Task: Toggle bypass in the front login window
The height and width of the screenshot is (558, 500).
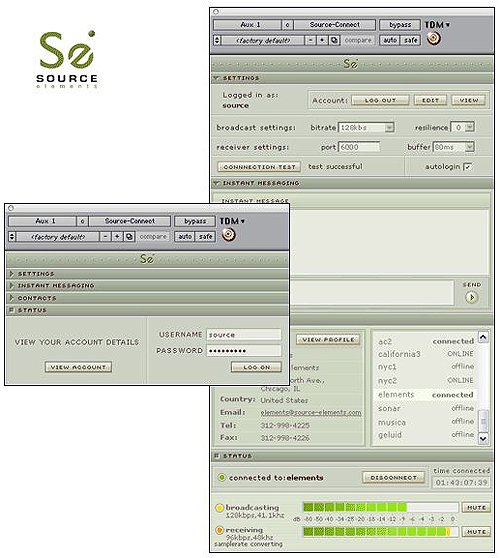Action: pyautogui.click(x=195, y=221)
